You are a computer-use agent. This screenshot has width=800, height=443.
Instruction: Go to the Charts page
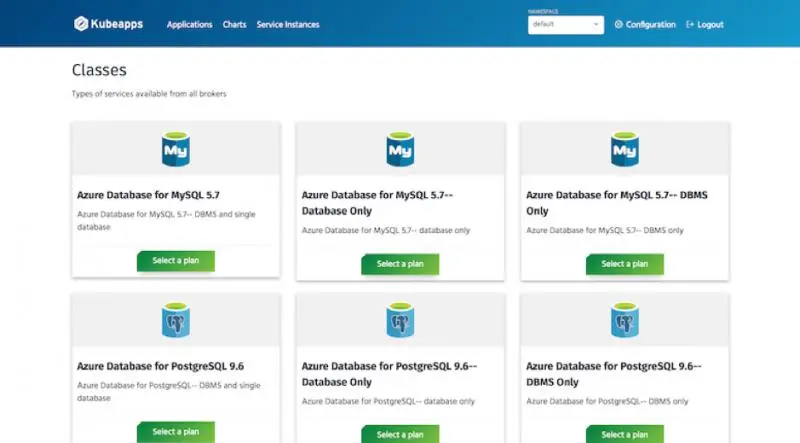tap(234, 24)
